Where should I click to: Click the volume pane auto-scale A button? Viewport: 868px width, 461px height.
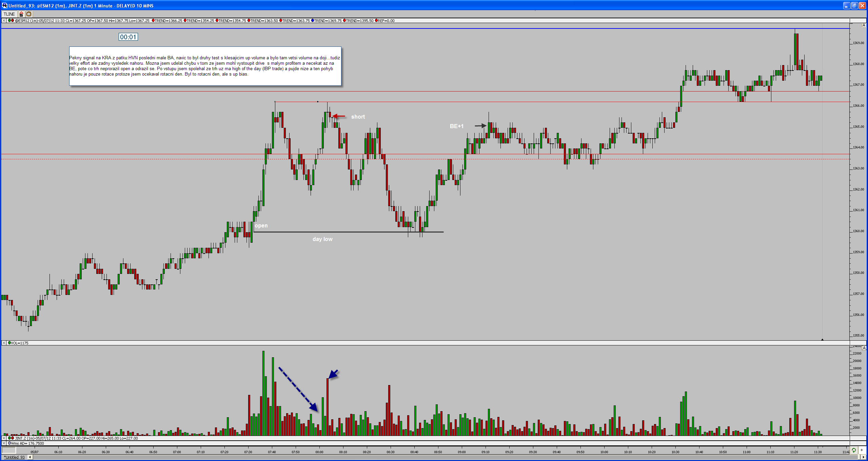point(864,348)
